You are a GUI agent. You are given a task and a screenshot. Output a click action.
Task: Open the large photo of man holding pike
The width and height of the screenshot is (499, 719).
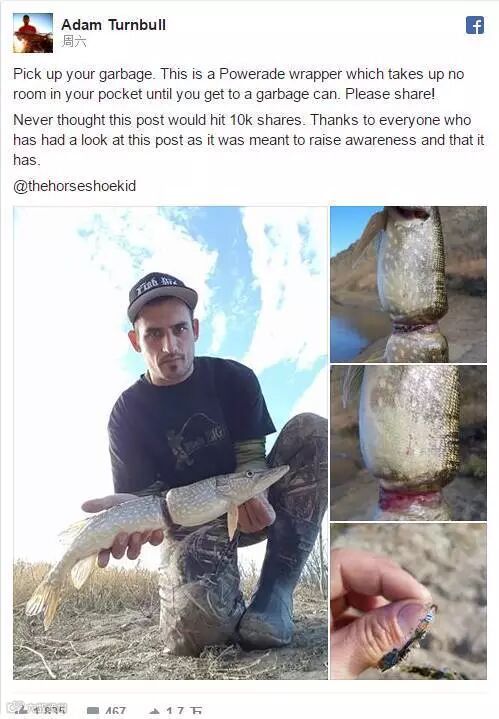pyautogui.click(x=170, y=442)
